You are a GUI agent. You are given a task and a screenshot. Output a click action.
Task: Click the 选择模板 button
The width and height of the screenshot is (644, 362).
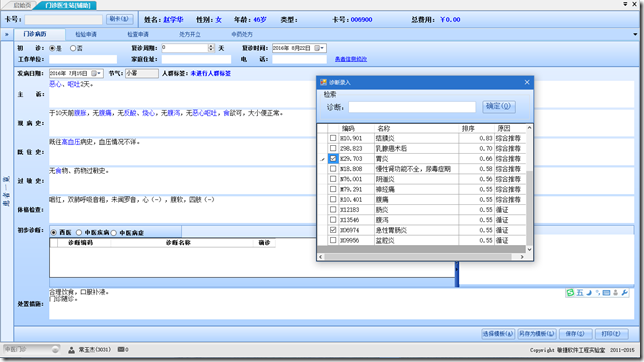click(498, 334)
